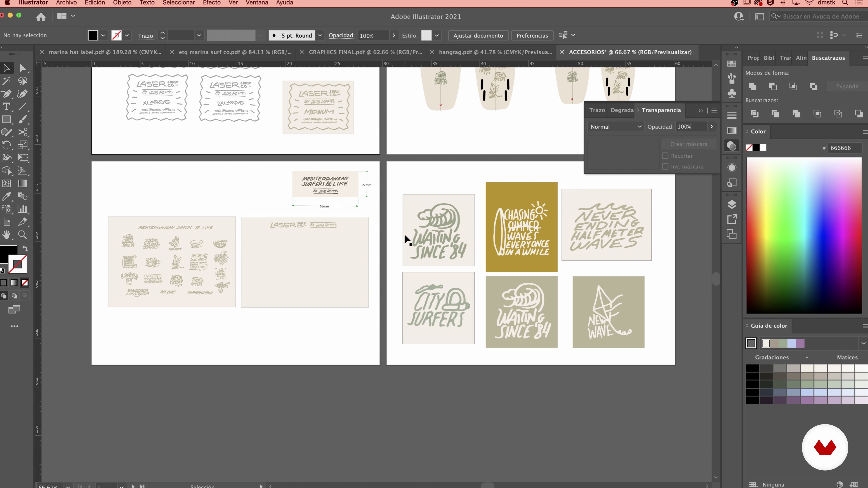Select the Magic Wand tool
Viewport: 868px width, 488px height.
tap(6, 81)
